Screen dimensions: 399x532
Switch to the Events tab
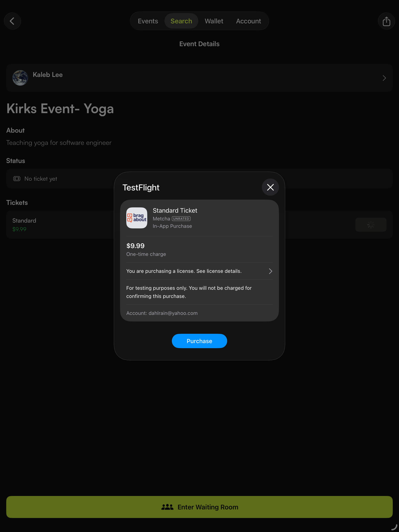148,21
